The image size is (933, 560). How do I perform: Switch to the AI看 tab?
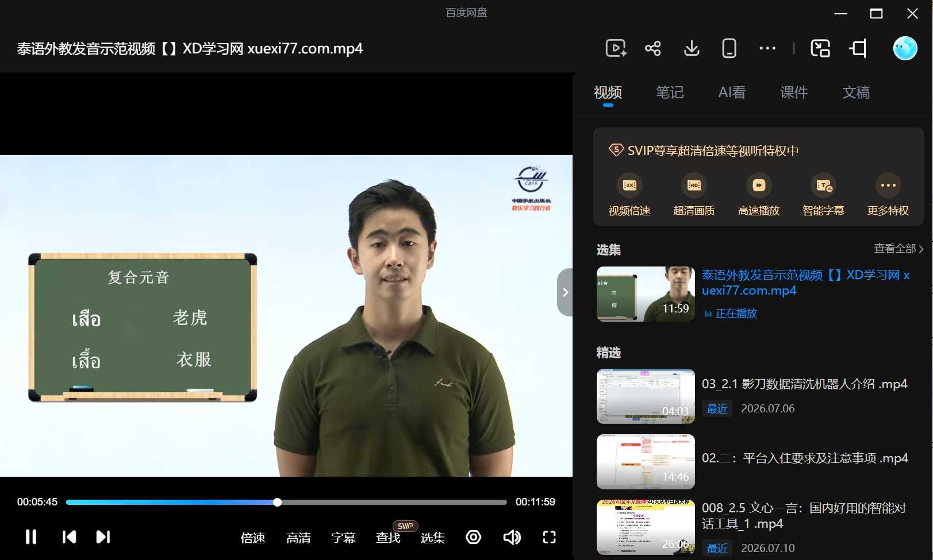pyautogui.click(x=732, y=92)
